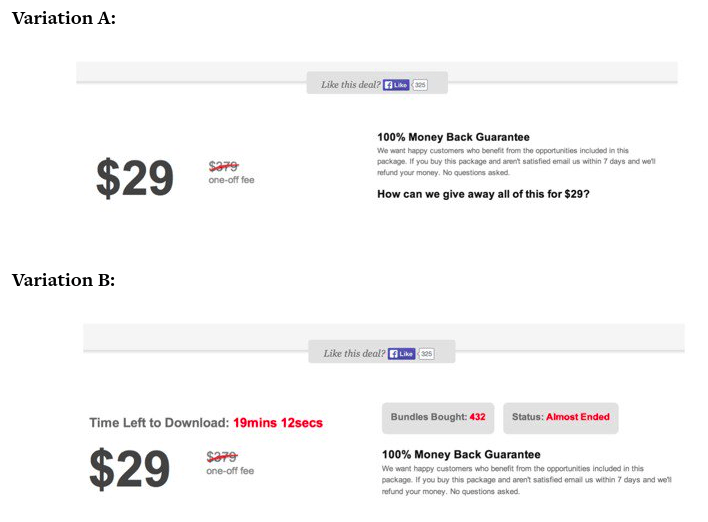Screen dimensions: 708x522
Task: Click 'one-off fee' text in Variation A
Action: tap(231, 180)
